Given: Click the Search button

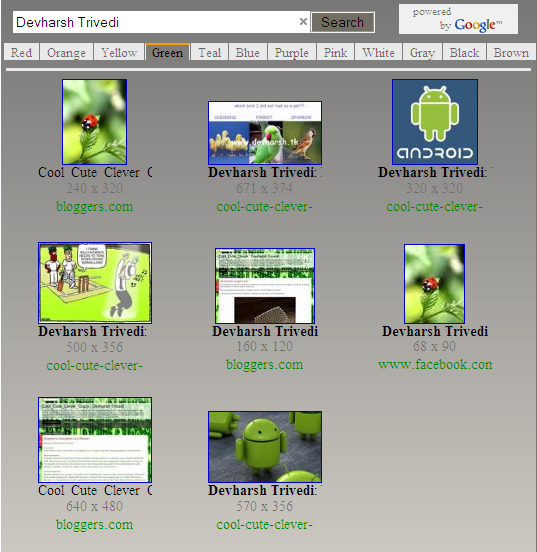Looking at the screenshot, I should pyautogui.click(x=342, y=22).
